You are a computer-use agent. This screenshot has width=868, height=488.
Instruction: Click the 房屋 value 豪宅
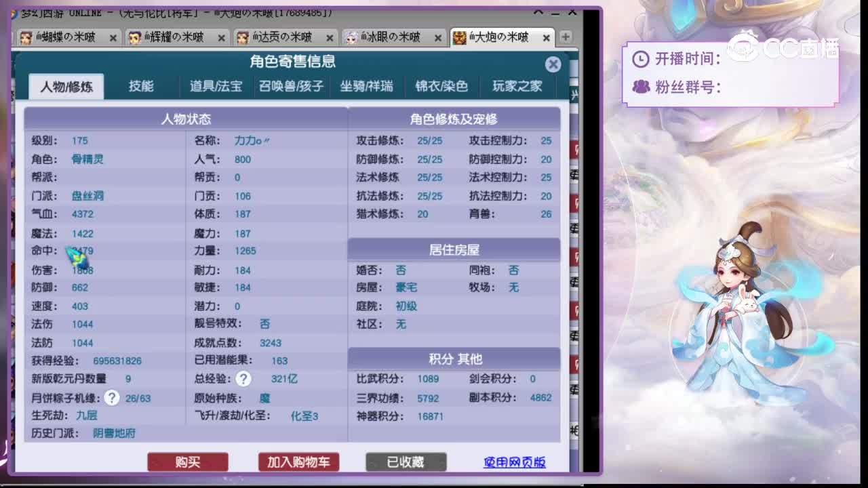coord(406,288)
